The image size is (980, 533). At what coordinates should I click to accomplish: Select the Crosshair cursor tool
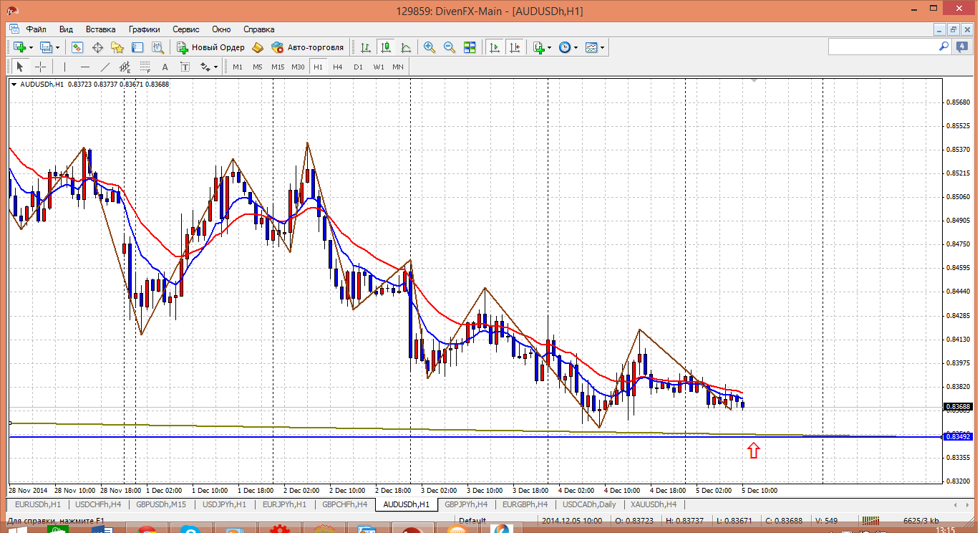point(41,67)
